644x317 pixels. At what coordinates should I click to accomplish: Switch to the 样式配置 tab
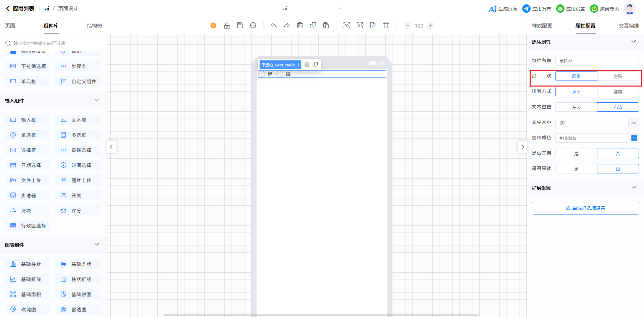coord(542,26)
